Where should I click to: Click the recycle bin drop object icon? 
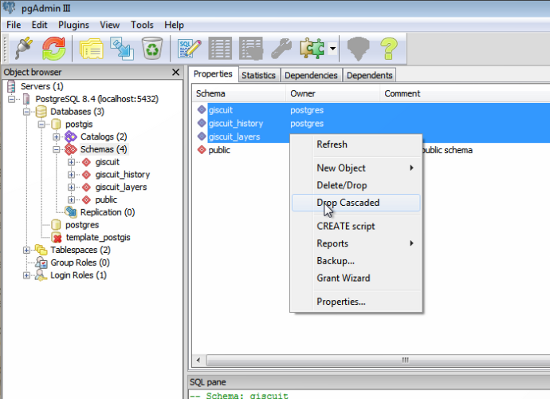pos(152,48)
